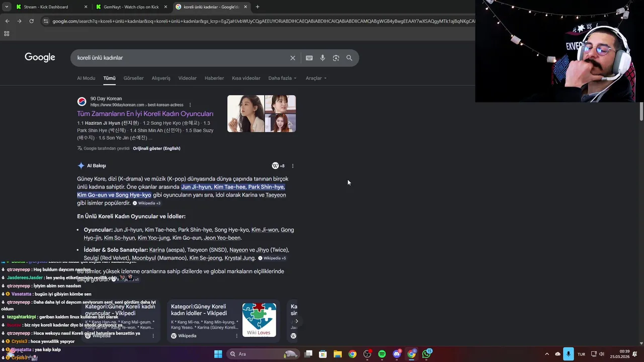Submit search with magnifier icon
Screen dimensions: 644x362
pos(349,58)
